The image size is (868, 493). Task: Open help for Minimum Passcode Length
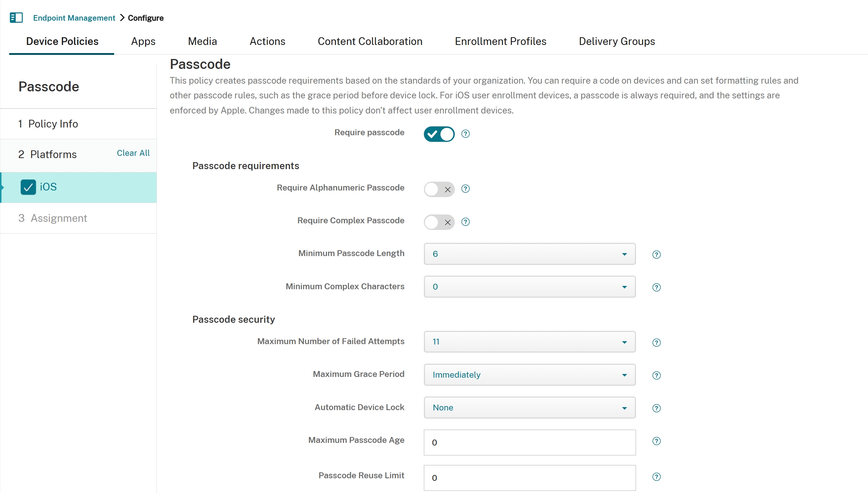click(x=656, y=254)
